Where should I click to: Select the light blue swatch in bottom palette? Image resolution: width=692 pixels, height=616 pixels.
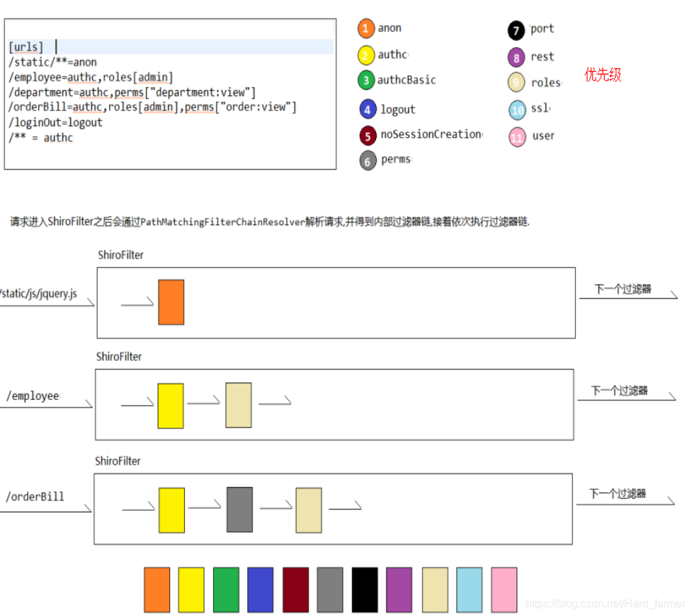[x=469, y=589]
